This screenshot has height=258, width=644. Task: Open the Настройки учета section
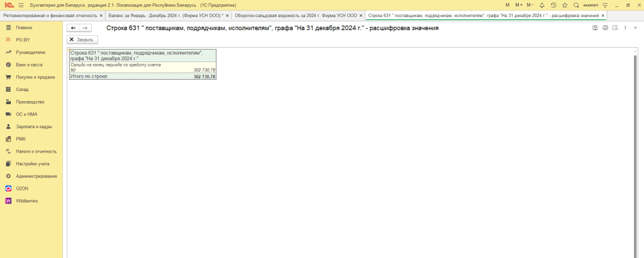click(31, 164)
